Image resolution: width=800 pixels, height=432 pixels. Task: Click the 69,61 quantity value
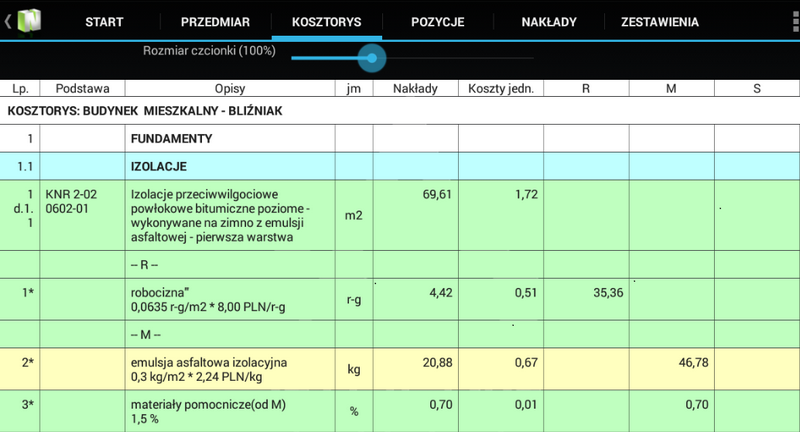437,194
